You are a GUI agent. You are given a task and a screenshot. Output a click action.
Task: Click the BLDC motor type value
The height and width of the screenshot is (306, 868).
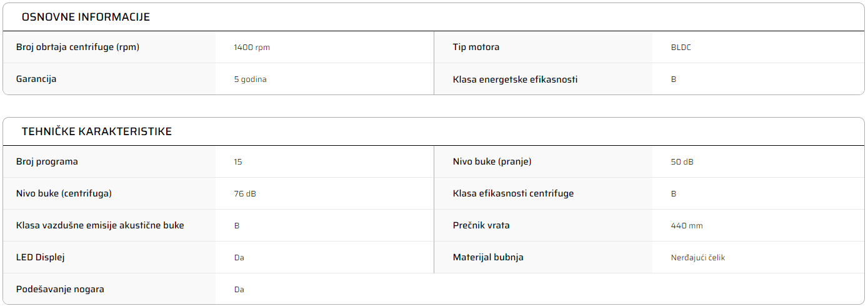pos(681,48)
